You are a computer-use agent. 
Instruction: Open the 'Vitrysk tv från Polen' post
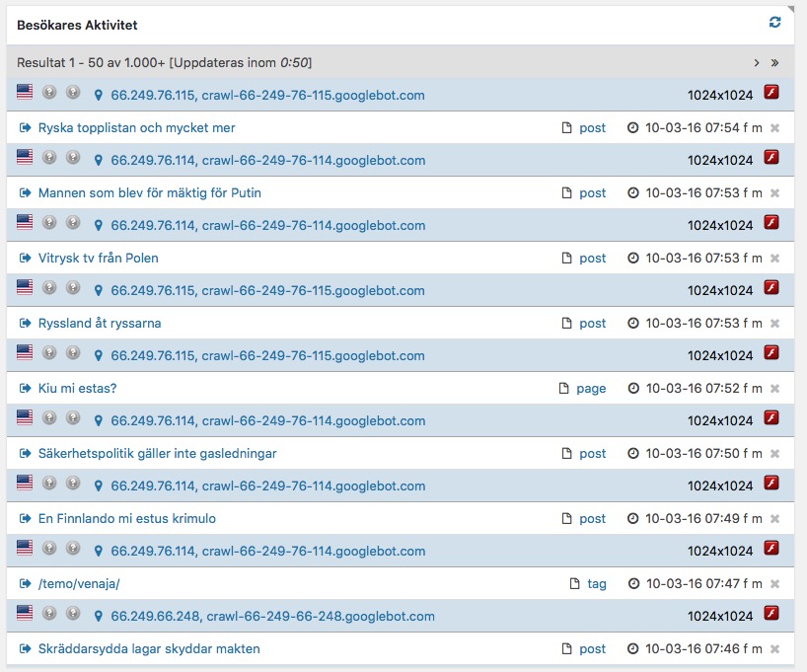tap(99, 258)
